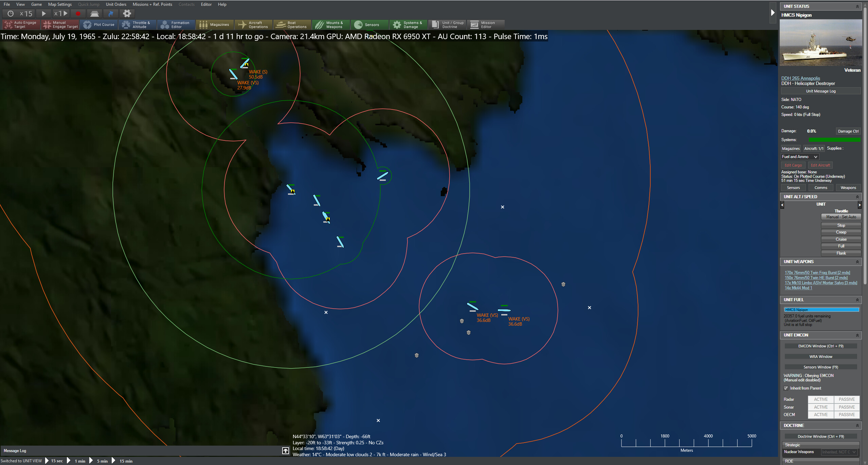Open the DDH 265 Annapolis database link

point(800,78)
